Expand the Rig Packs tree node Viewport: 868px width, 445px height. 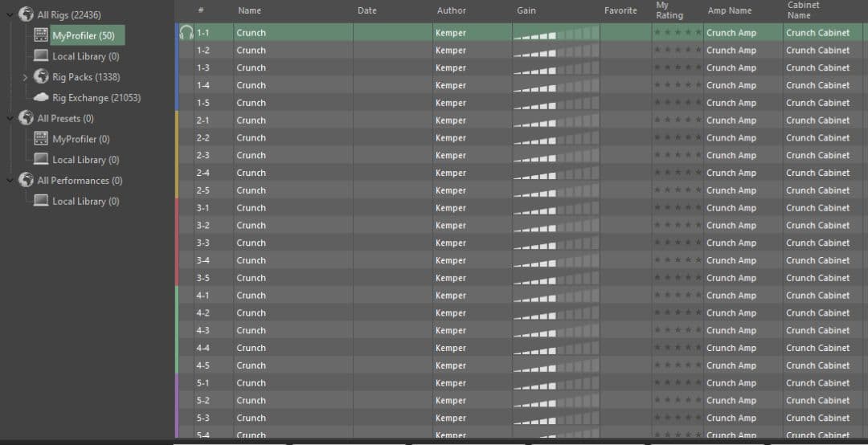(x=25, y=77)
